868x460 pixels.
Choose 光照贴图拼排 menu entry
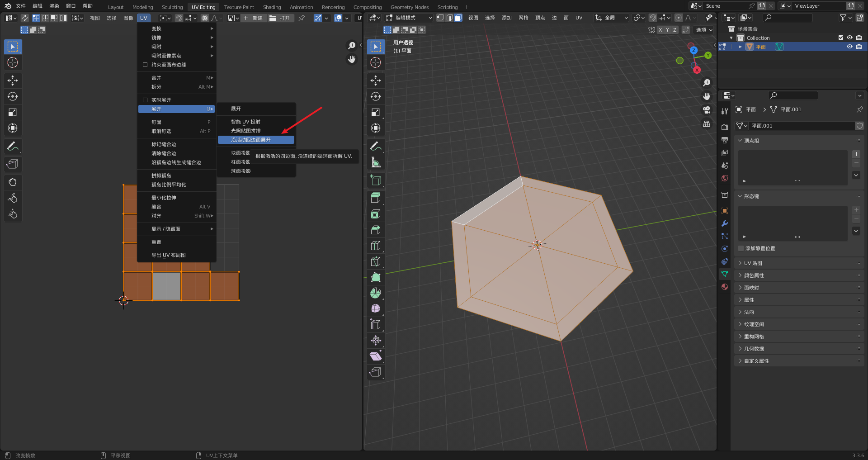click(256, 131)
